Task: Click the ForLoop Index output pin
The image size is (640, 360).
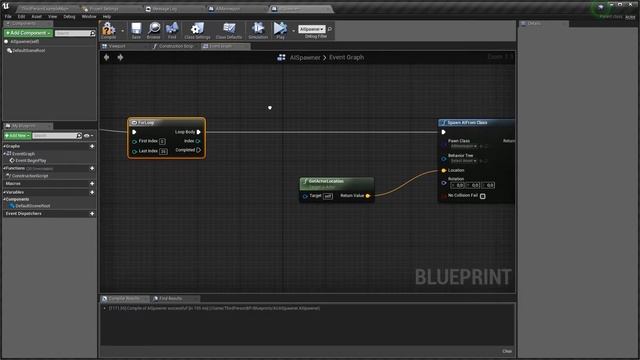Action: point(198,141)
